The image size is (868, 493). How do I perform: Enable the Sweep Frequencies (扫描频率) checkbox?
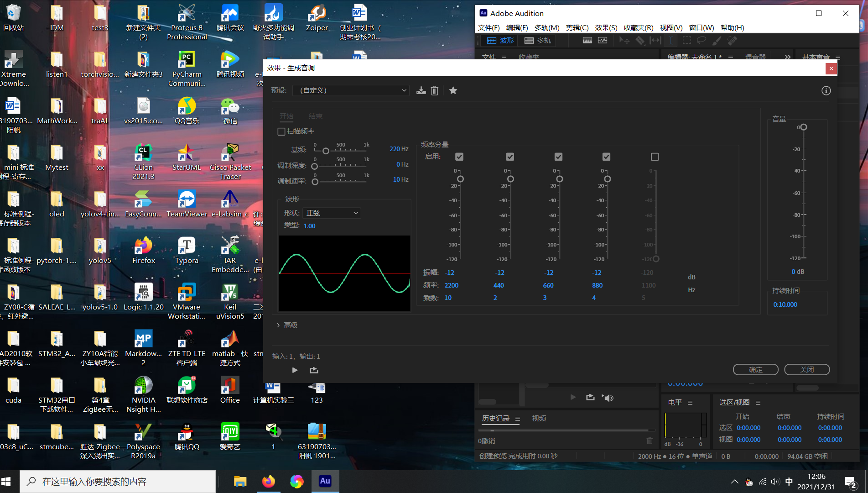[x=281, y=131]
